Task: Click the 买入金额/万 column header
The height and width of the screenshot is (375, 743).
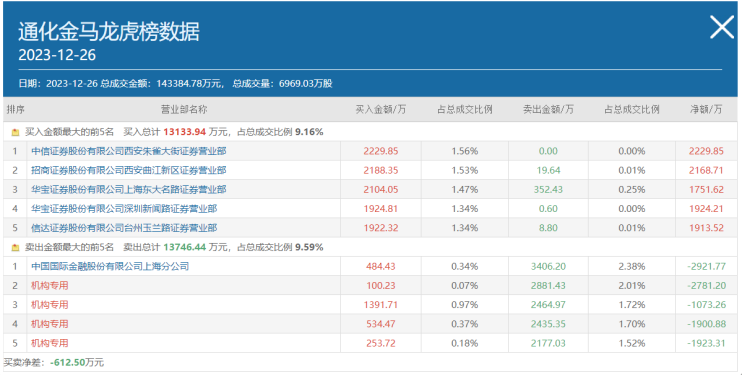Action: pyautogui.click(x=381, y=110)
